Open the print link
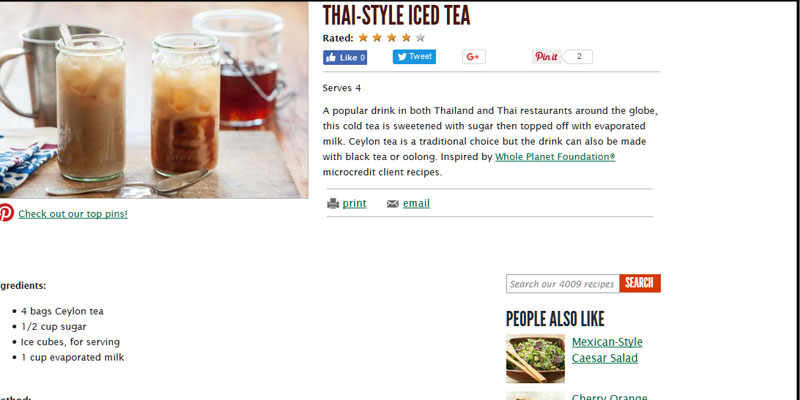The height and width of the screenshot is (400, 800). coord(354,204)
